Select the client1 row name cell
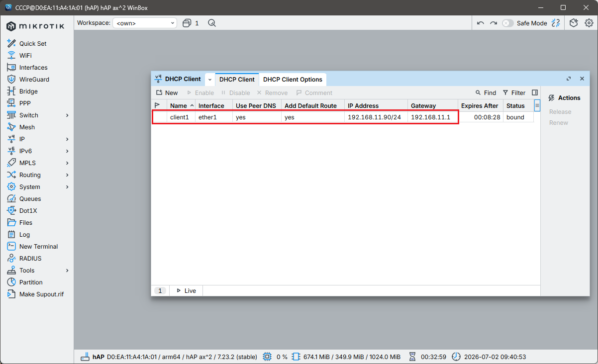Image resolution: width=598 pixels, height=364 pixels. (x=181, y=117)
